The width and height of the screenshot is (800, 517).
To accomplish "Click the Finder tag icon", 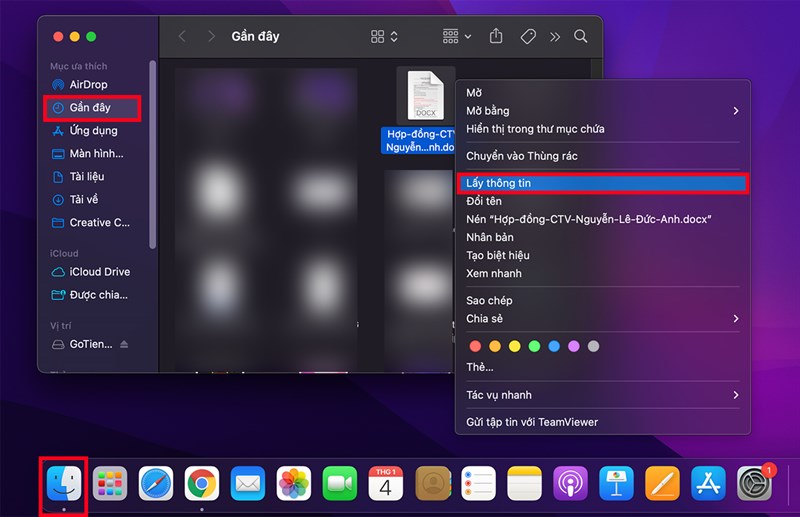I will tap(528, 36).
